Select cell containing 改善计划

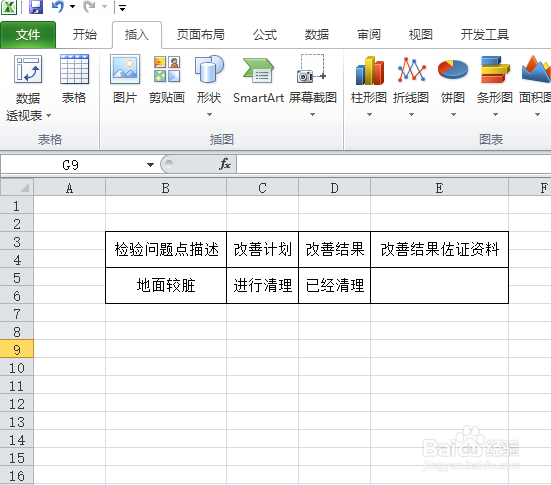pos(262,250)
